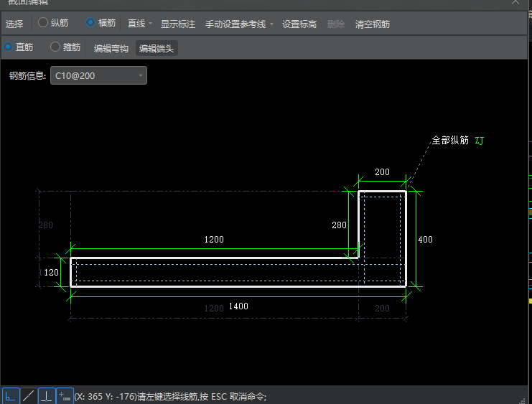The height and width of the screenshot is (404, 532).
Task: Choose the 箍筋 radio button
Action: 65,47
